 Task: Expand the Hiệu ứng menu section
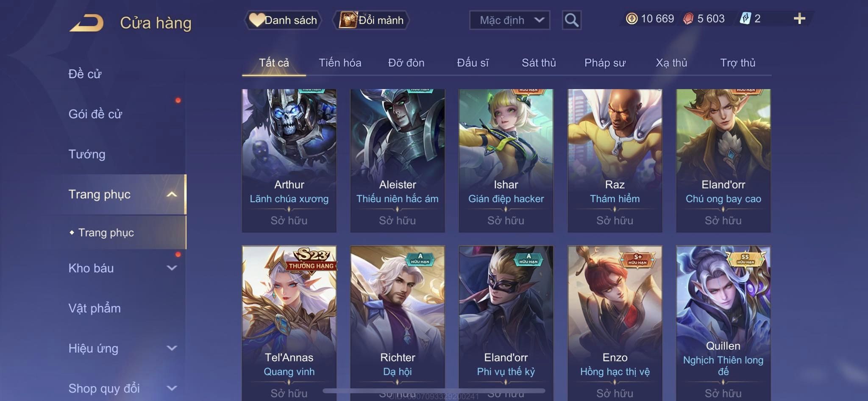point(122,348)
